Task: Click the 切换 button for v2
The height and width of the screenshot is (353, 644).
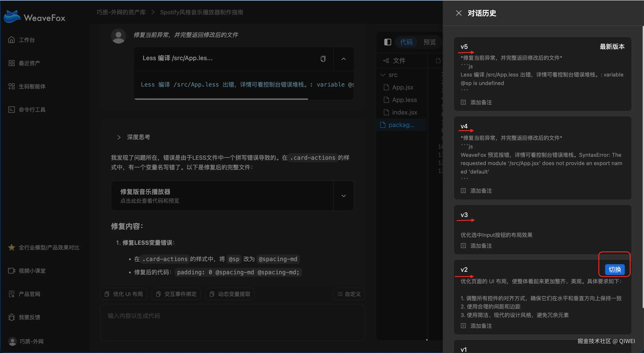Action: pyautogui.click(x=614, y=269)
